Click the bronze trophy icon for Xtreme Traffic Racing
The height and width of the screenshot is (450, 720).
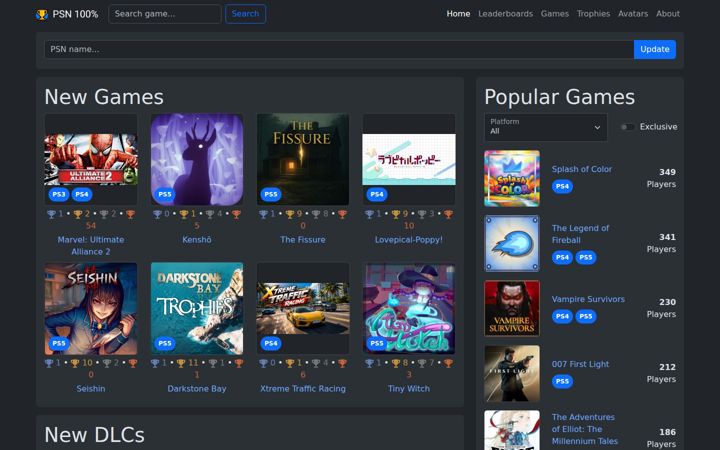(342, 363)
